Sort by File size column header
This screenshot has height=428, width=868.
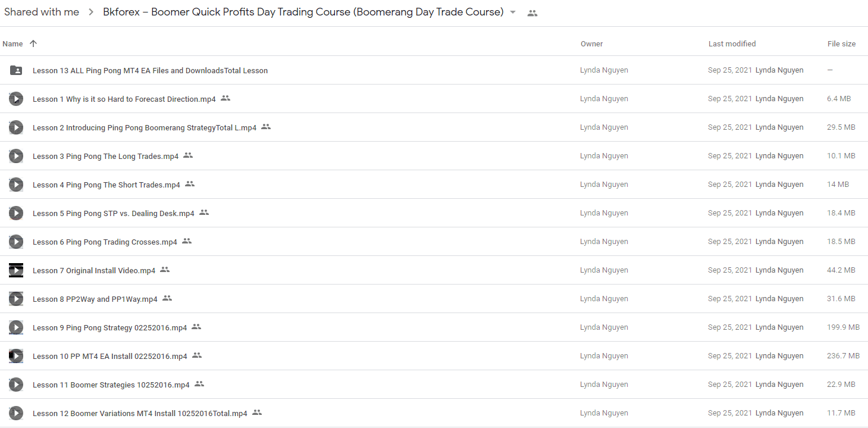[841, 43]
